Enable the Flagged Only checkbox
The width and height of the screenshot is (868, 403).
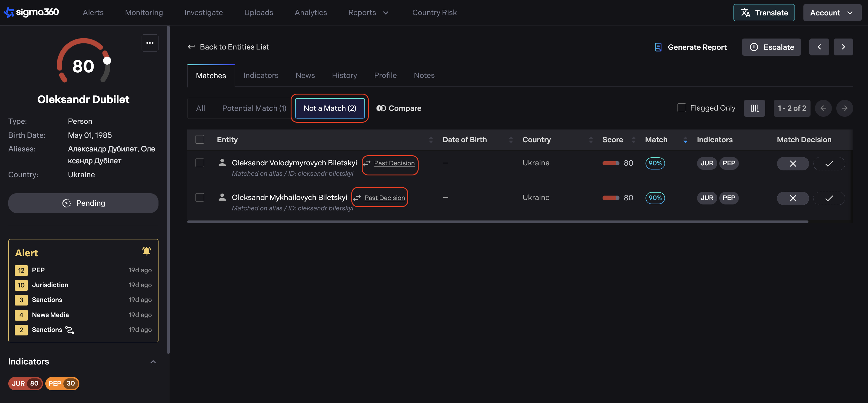(681, 108)
